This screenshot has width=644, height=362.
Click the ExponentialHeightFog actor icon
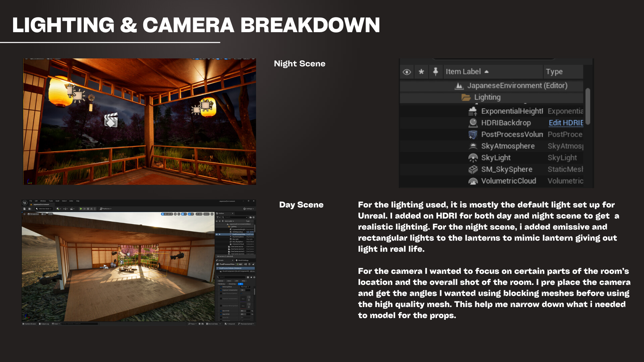[x=473, y=111]
